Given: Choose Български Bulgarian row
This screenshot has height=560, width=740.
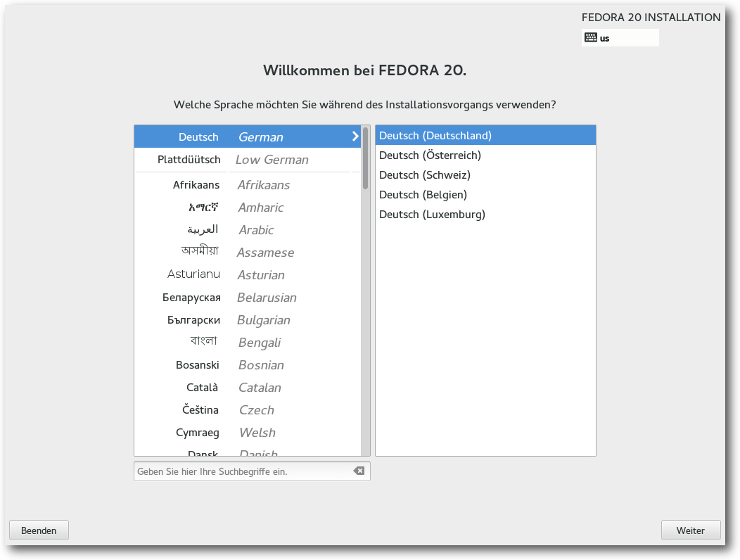Looking at the screenshot, I should (248, 320).
